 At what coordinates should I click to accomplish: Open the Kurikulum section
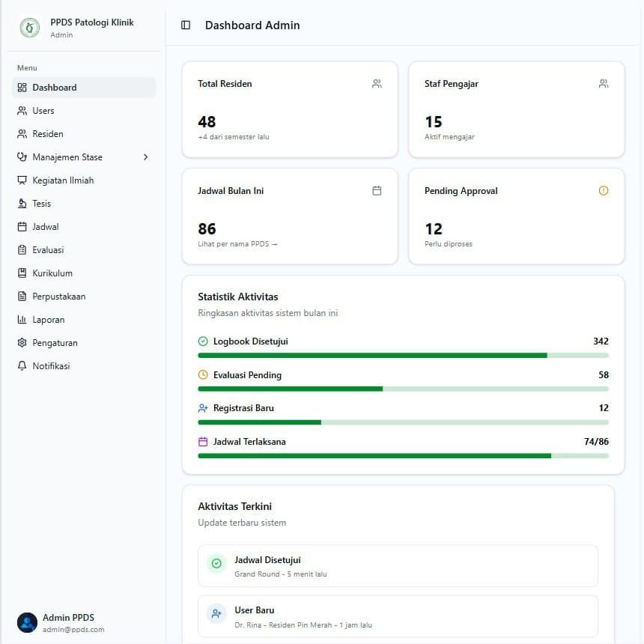(x=84, y=273)
